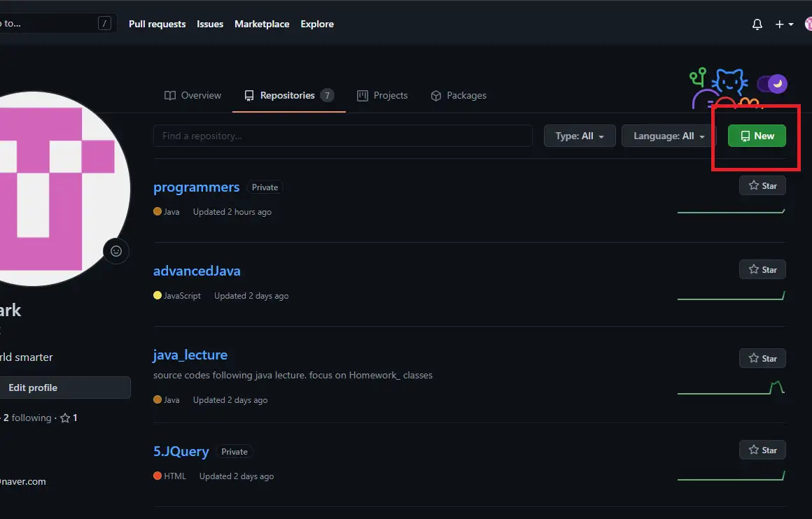Open the programmers repository

click(x=196, y=187)
